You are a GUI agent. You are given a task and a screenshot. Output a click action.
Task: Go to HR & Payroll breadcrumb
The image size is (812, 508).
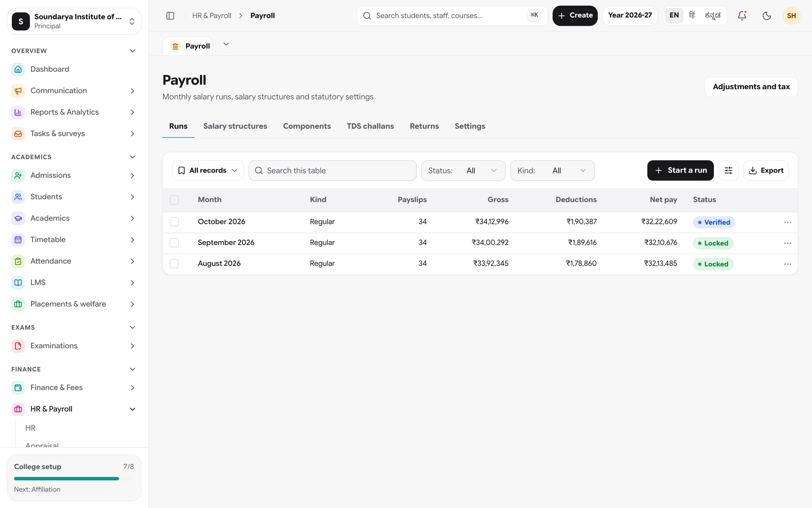click(211, 16)
